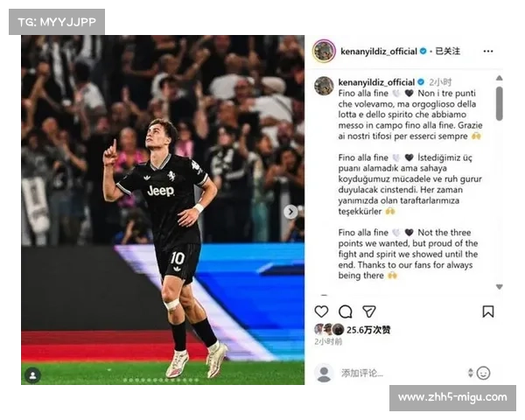Click scrollbar down arrow in caption
Screen dimensions: 525x420
point(500,287)
